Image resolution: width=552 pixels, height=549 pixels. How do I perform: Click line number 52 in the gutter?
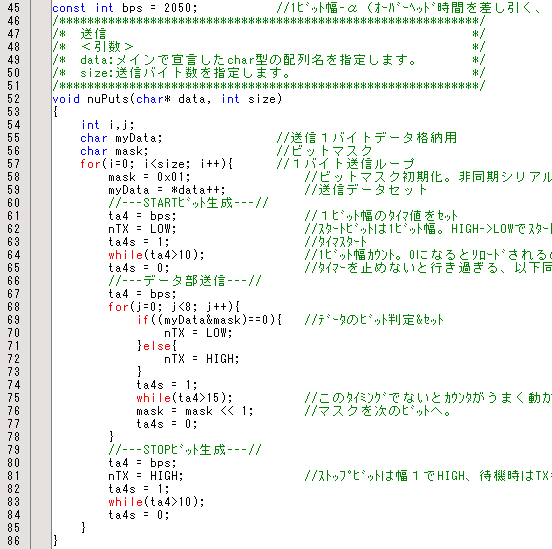click(14, 99)
